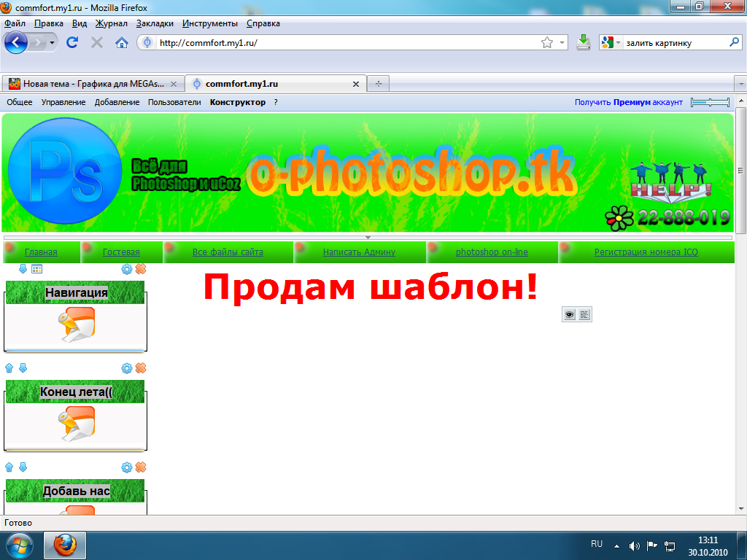This screenshot has width=747, height=560.
Task: Switch to the 'Новая тема - Графика' tab
Action: click(93, 84)
